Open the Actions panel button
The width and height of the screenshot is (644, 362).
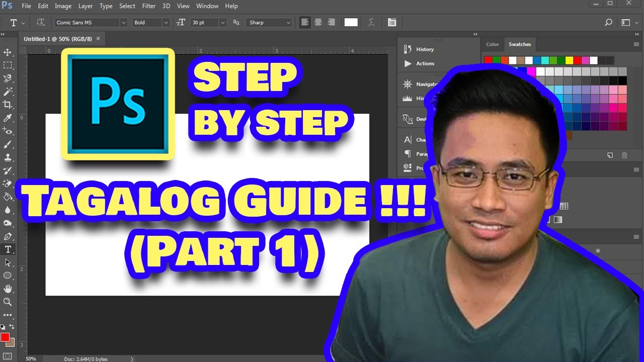point(419,63)
